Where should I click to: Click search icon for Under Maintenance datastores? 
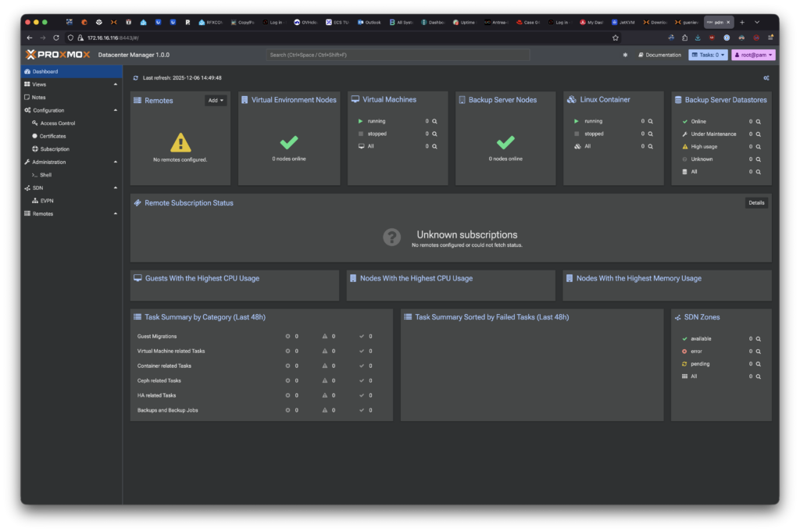tap(758, 134)
